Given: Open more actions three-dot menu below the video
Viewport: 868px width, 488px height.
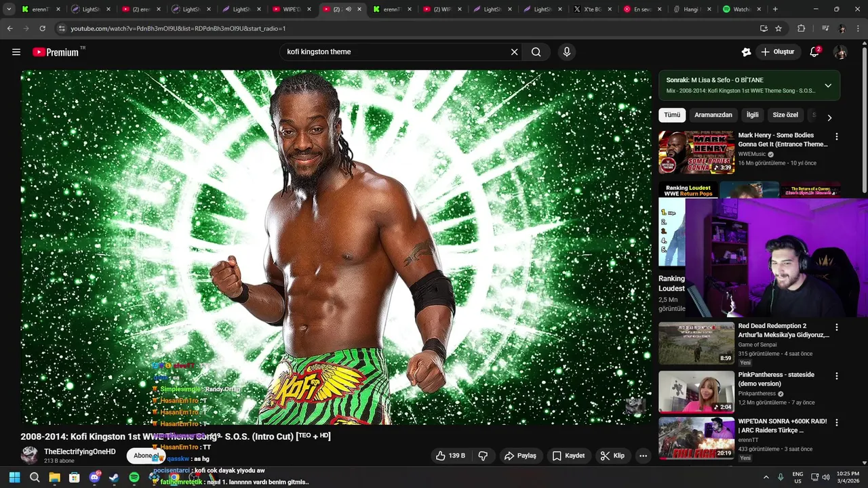Looking at the screenshot, I should [643, 455].
